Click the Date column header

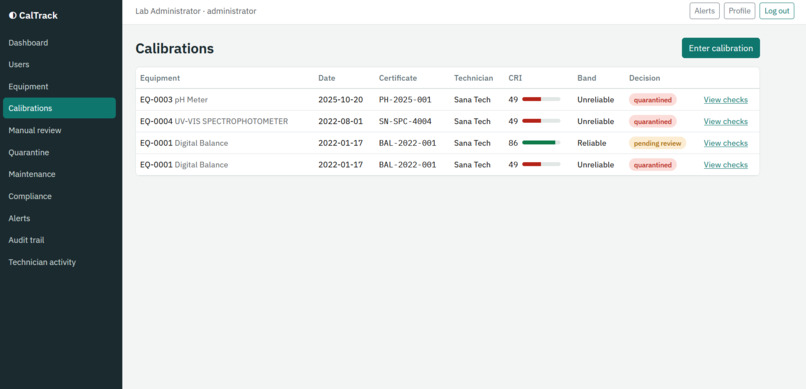(x=326, y=78)
